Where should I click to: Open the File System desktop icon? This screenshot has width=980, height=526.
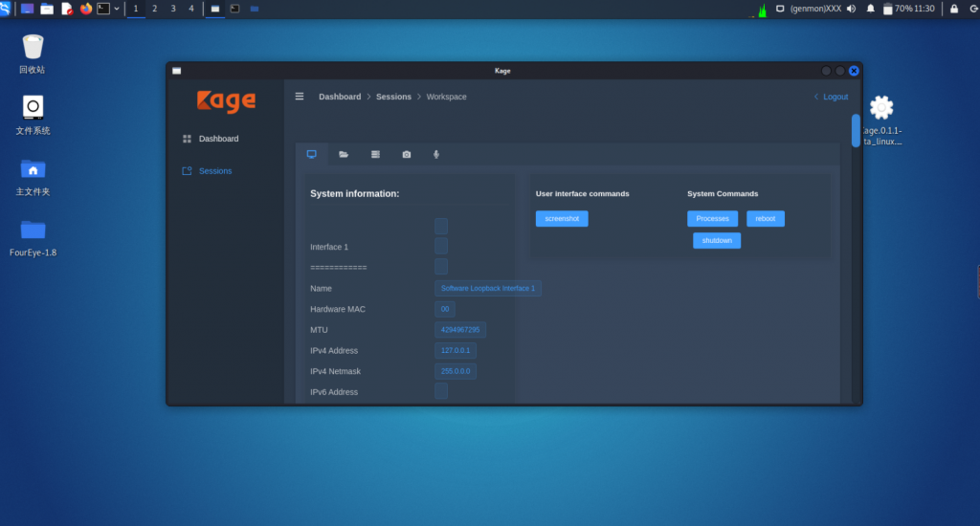(33, 115)
